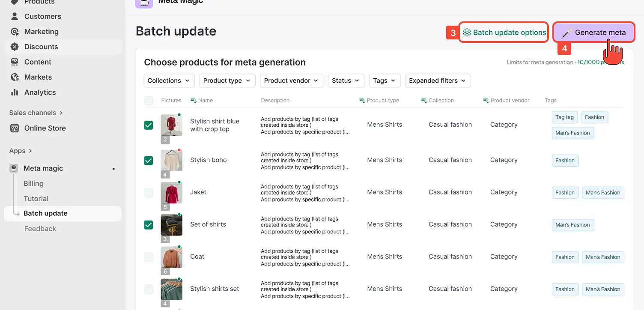Screen dimensions: 644x310
Task: Click the Marketing target icon
Action: tap(15, 32)
